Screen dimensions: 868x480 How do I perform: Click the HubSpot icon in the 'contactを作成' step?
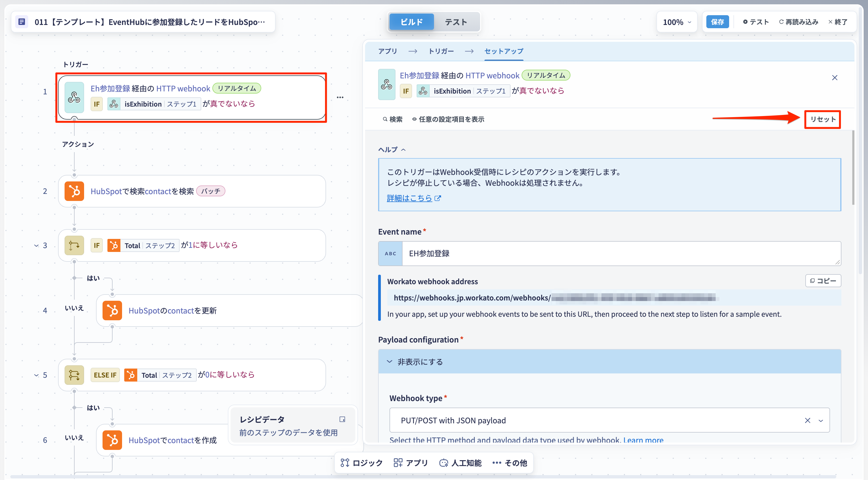tap(112, 440)
